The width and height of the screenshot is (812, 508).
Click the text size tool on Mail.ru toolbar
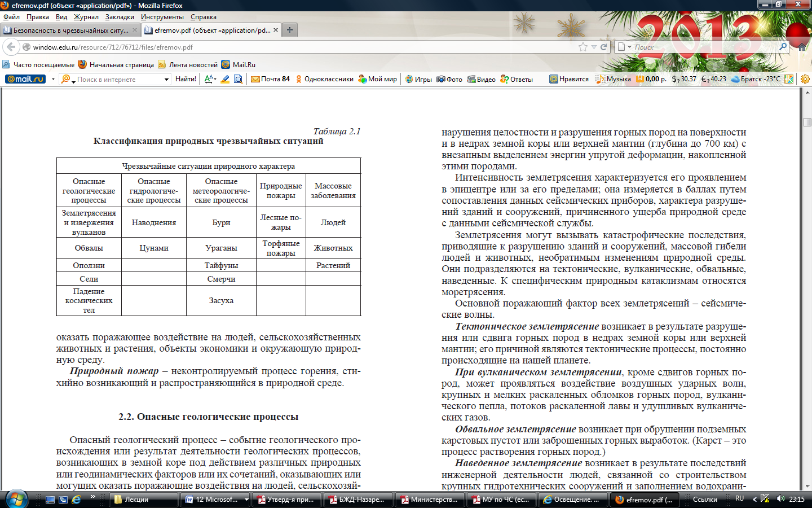[x=208, y=79]
